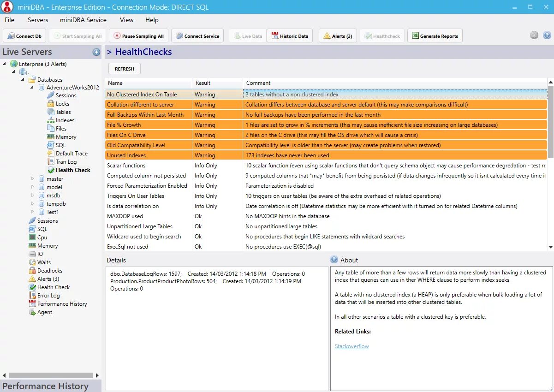Expand the master database node

point(32,179)
